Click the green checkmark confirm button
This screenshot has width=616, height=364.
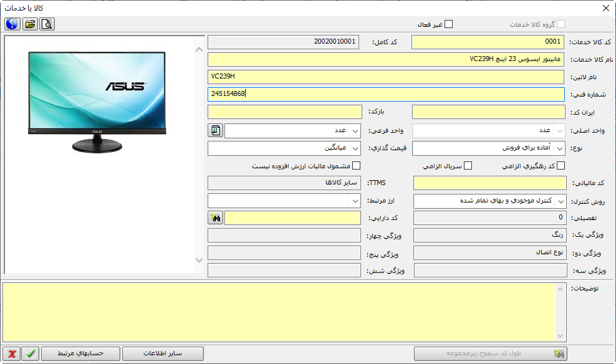point(31,353)
